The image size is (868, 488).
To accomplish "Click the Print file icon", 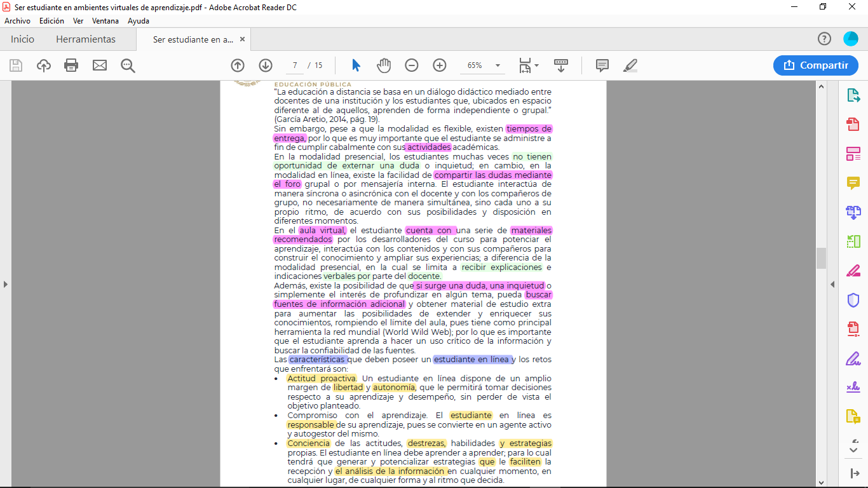I will (71, 65).
